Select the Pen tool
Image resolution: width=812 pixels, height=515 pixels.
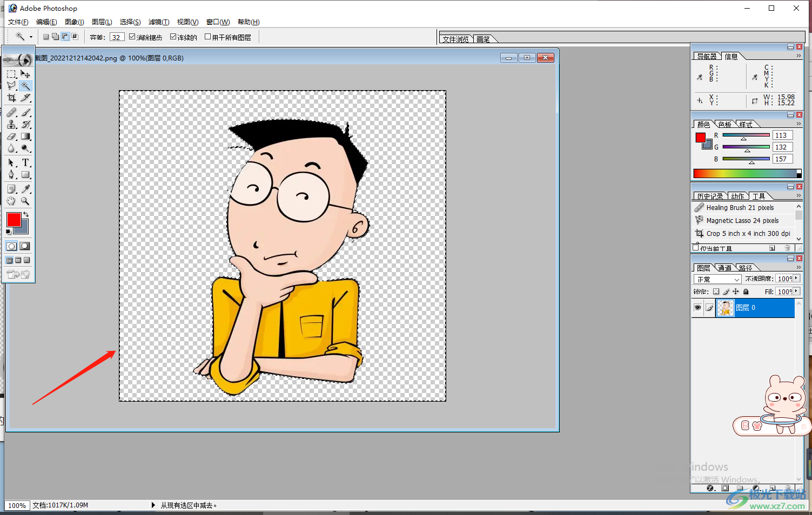pyautogui.click(x=11, y=174)
